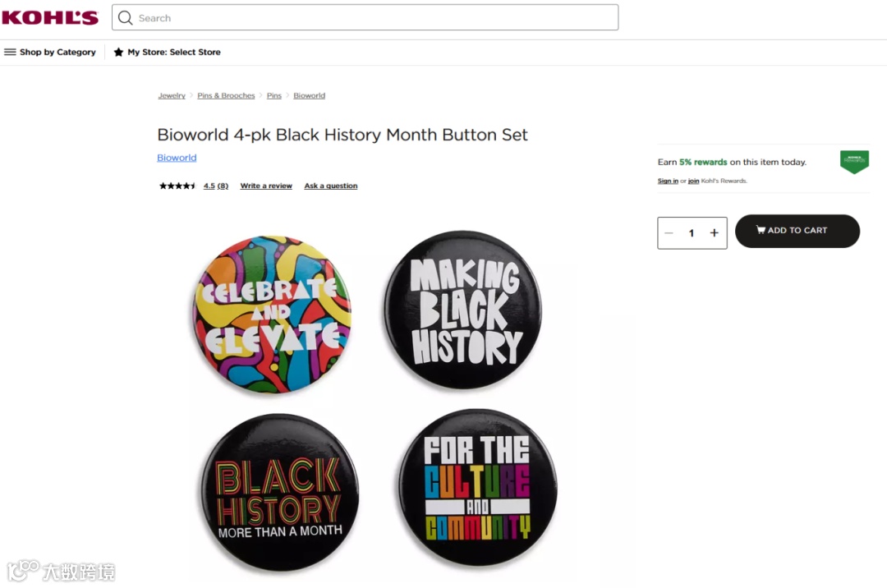Click Ask a question link
Viewport: 887px width, 588px height.
331,186
